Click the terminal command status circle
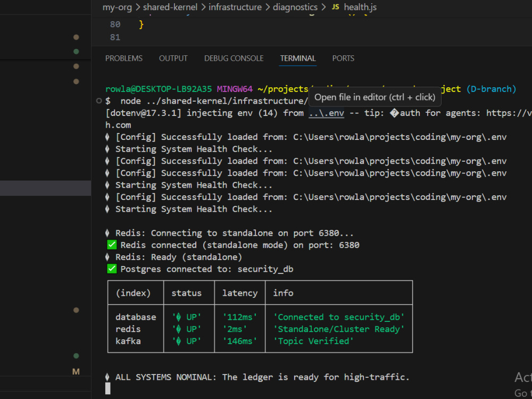532x399 pixels. click(99, 101)
